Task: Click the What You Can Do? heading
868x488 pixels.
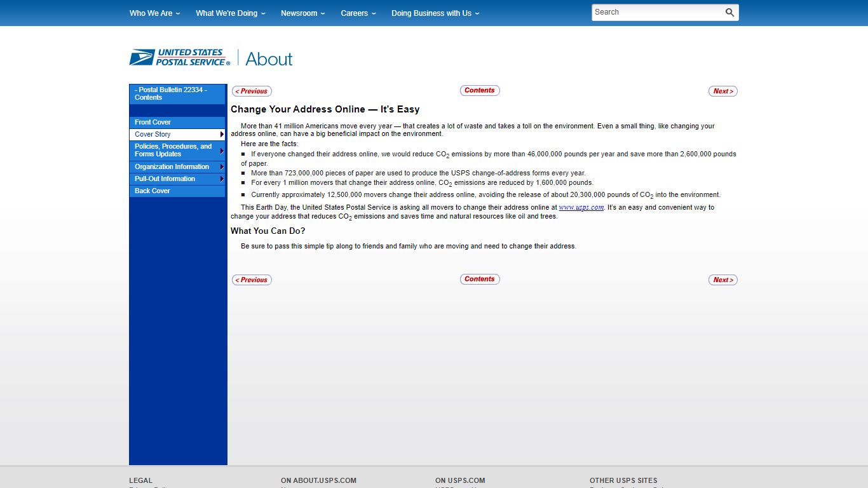Action: point(268,231)
